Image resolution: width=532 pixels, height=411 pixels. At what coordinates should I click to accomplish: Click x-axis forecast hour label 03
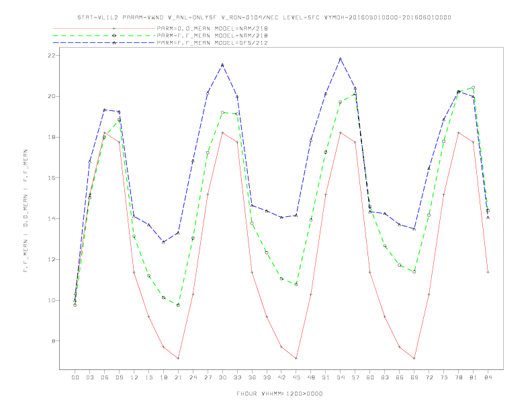[x=89, y=377]
